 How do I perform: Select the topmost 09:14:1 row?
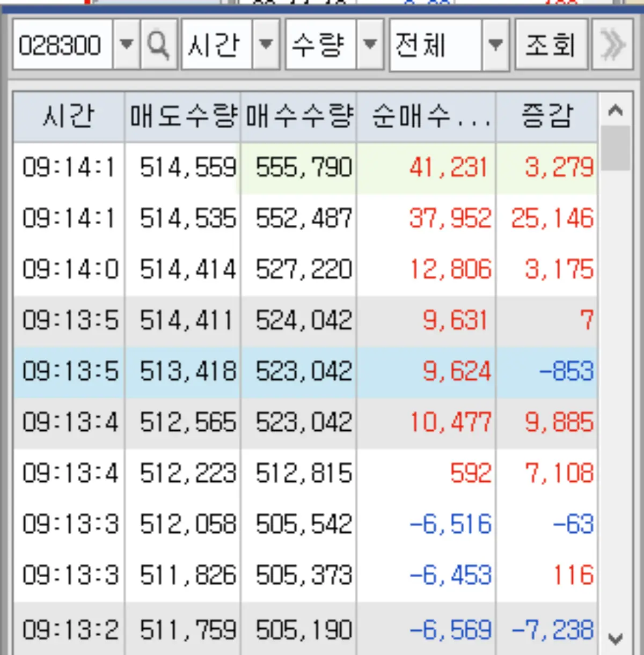(x=268, y=167)
